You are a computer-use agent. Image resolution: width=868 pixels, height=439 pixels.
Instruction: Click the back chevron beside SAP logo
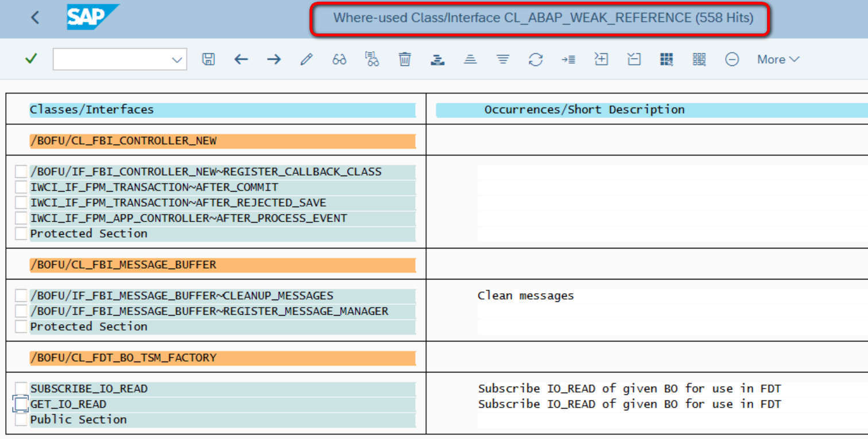[35, 17]
